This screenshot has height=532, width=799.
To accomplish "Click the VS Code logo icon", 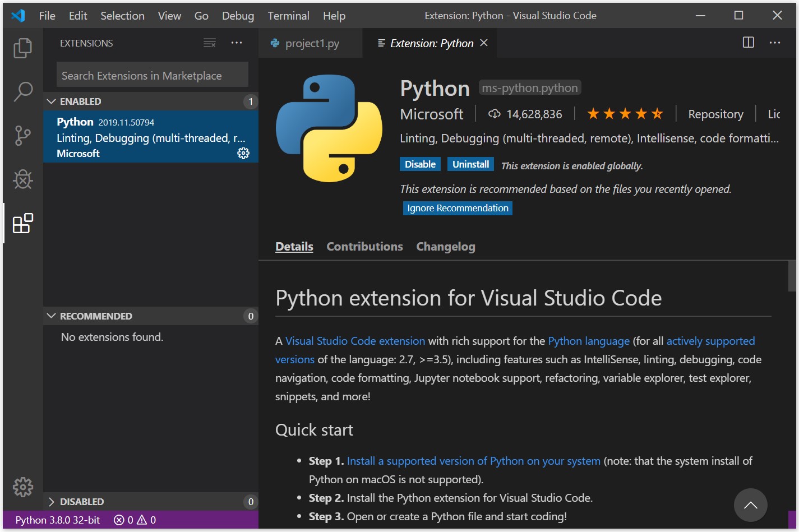I will coord(18,16).
